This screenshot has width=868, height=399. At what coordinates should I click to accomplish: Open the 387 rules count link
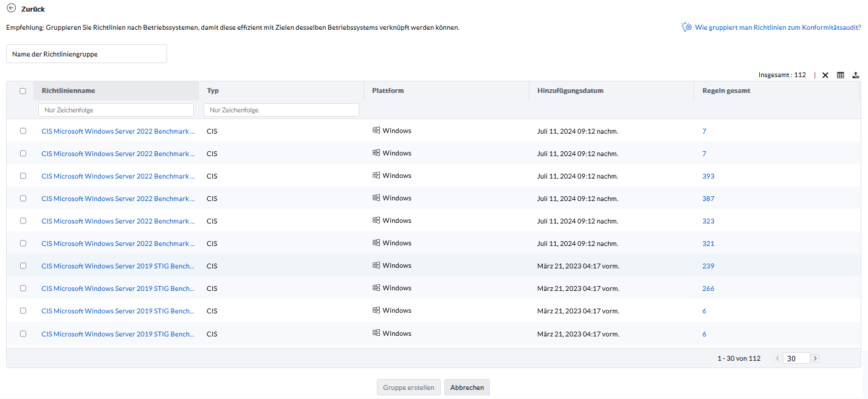pyautogui.click(x=708, y=199)
